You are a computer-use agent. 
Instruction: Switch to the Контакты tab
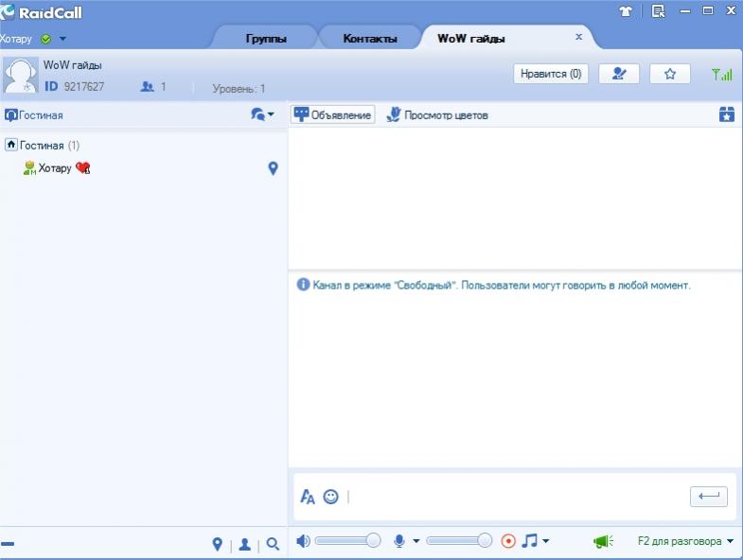point(369,39)
